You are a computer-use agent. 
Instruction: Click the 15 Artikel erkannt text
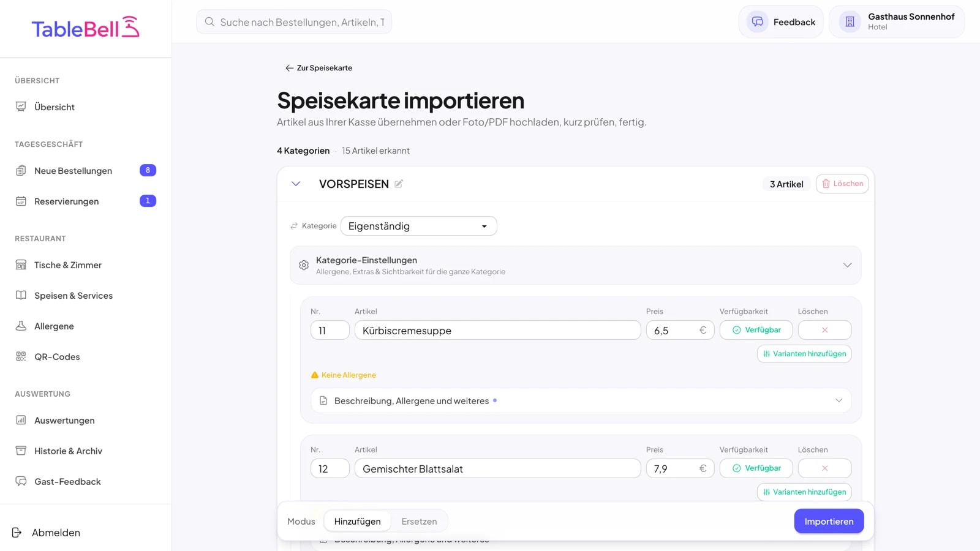pyautogui.click(x=375, y=151)
